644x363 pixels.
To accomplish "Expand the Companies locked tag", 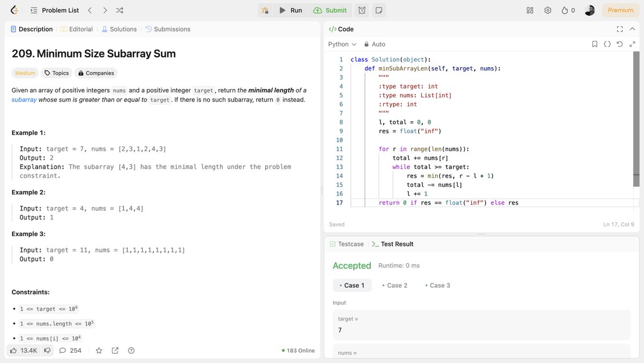I will tap(96, 73).
